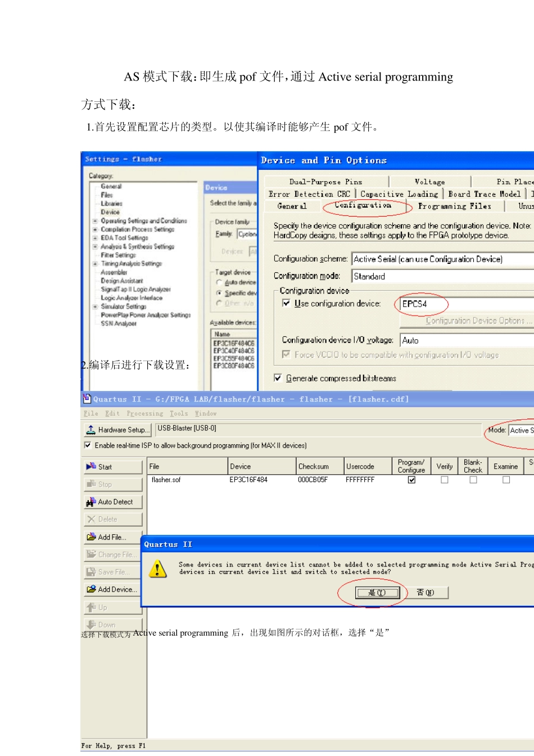This screenshot has width=534, height=756.
Task: Open the Processing menu
Action: 144,413
